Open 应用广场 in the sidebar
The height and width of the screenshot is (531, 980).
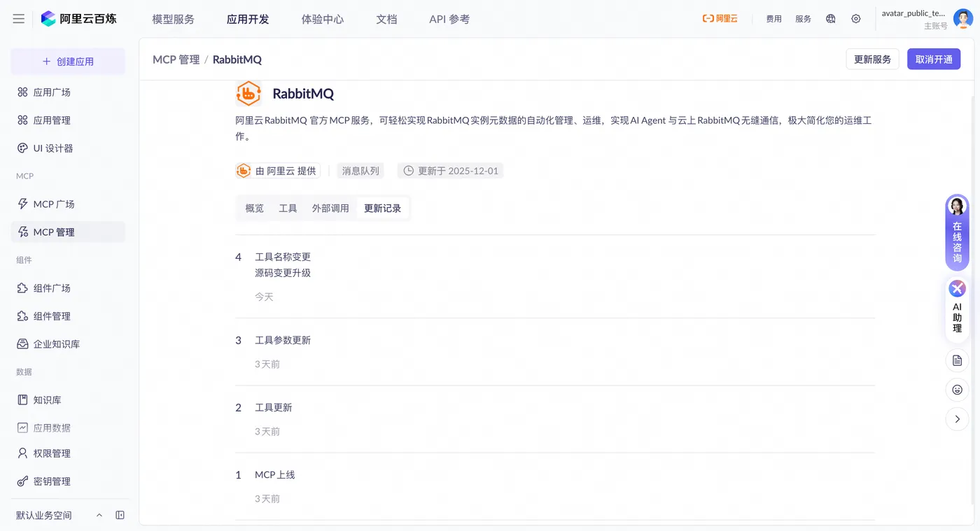[x=68, y=92]
